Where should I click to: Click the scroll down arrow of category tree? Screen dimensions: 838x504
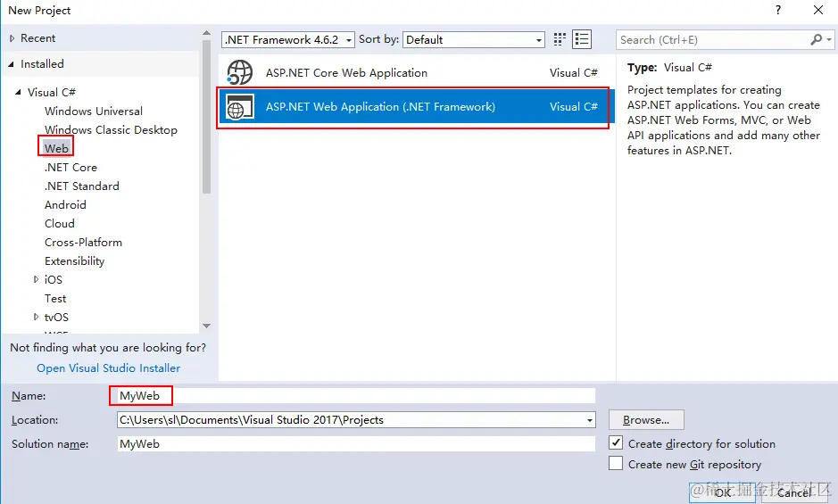206,326
